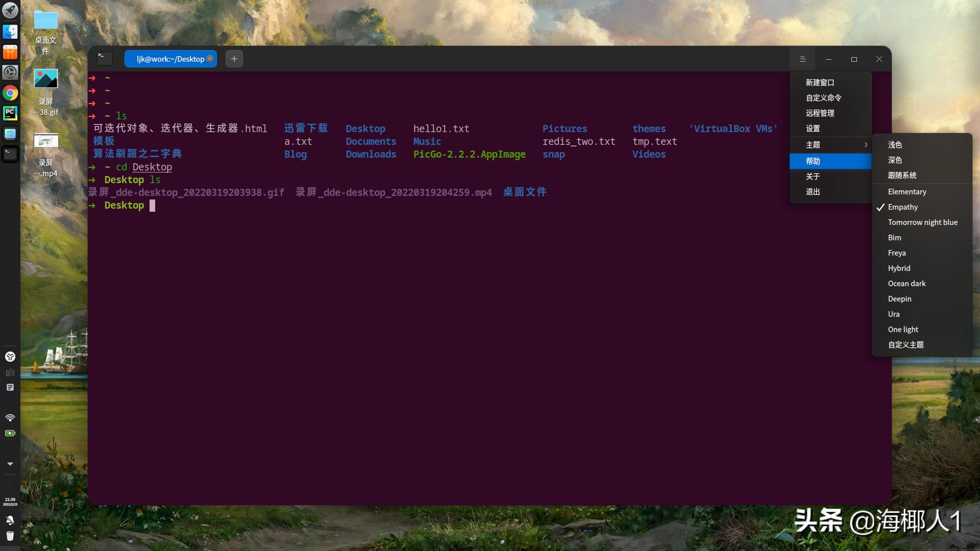The height and width of the screenshot is (551, 980).
Task: Select the Empathy theme radio entry
Action: [904, 207]
